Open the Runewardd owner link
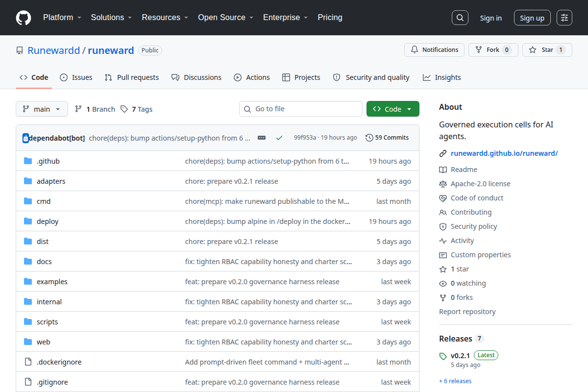588x392 pixels. pos(54,50)
